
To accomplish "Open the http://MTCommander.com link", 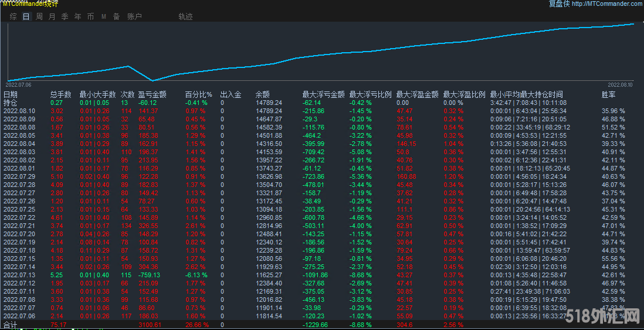I will (x=606, y=4).
